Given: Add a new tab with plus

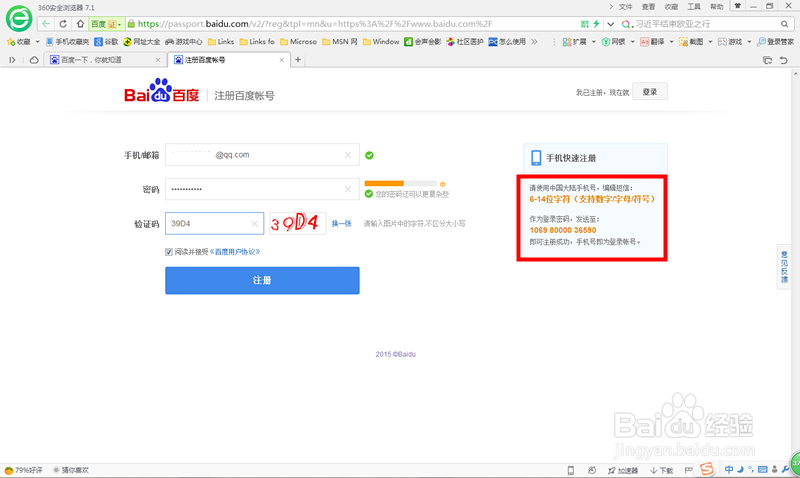Looking at the screenshot, I should [x=298, y=60].
